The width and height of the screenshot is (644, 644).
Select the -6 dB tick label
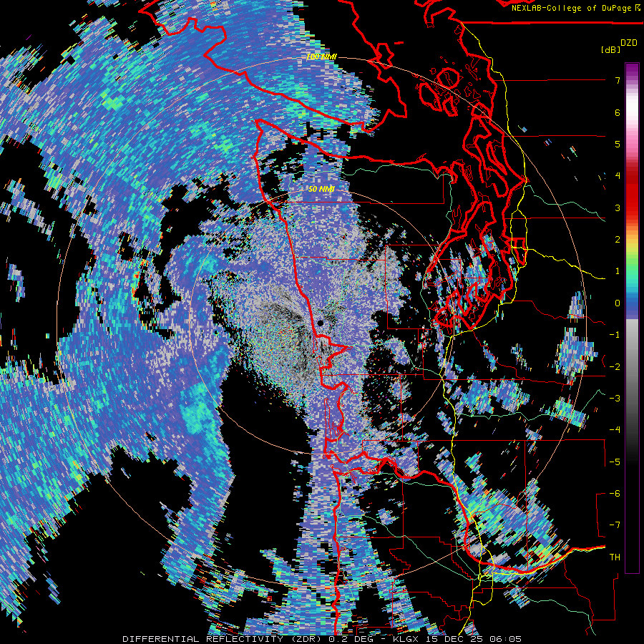coord(615,494)
